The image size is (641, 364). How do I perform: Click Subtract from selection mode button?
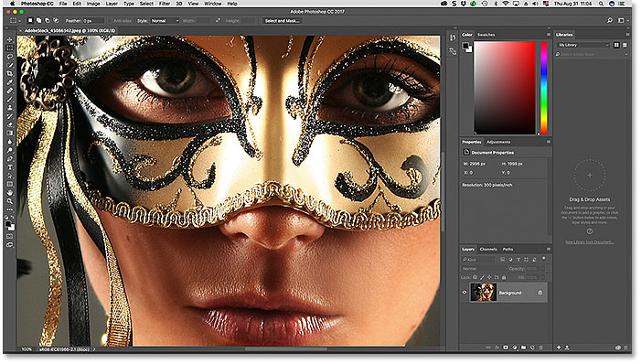coord(48,20)
